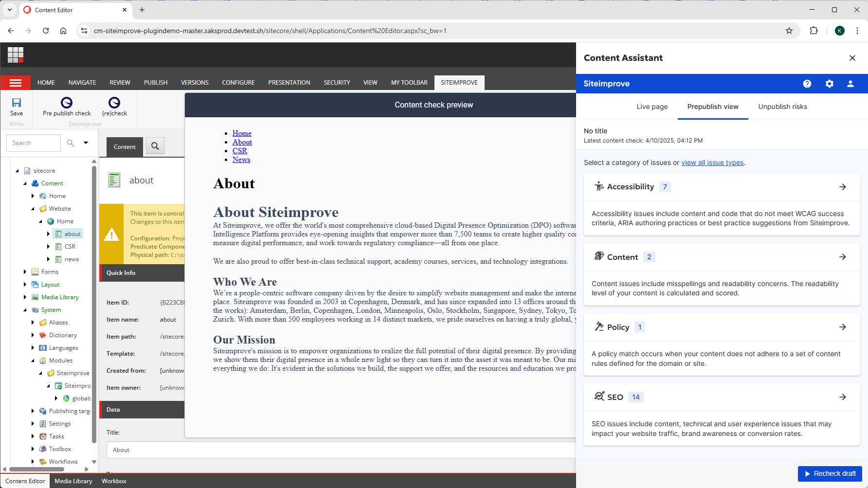The image size is (868, 488).
Task: Bookmark this page with star icon
Action: tap(789, 31)
